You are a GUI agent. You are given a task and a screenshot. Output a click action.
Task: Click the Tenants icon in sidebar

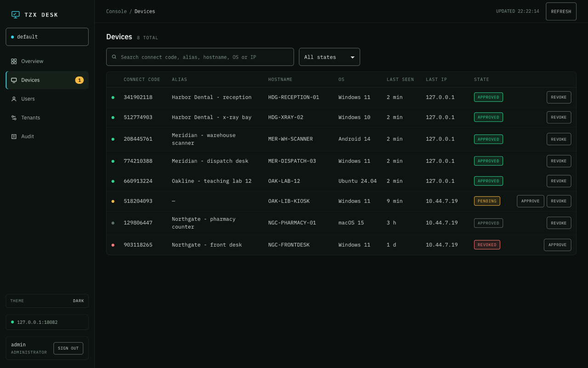coord(14,118)
